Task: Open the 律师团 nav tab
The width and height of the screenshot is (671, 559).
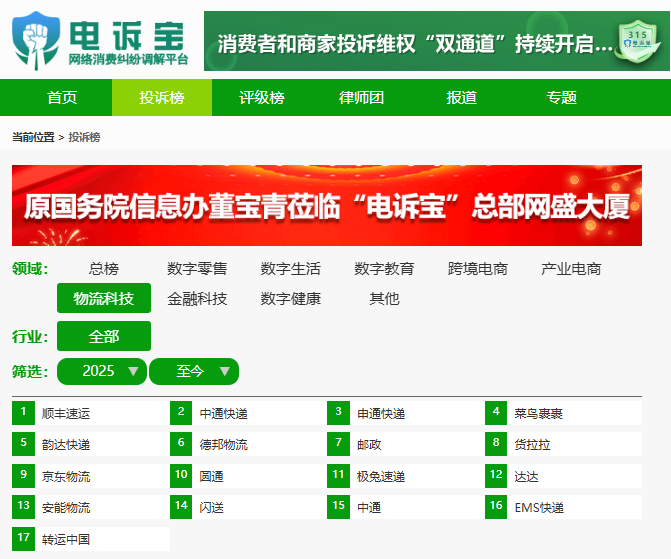Action: [x=362, y=98]
